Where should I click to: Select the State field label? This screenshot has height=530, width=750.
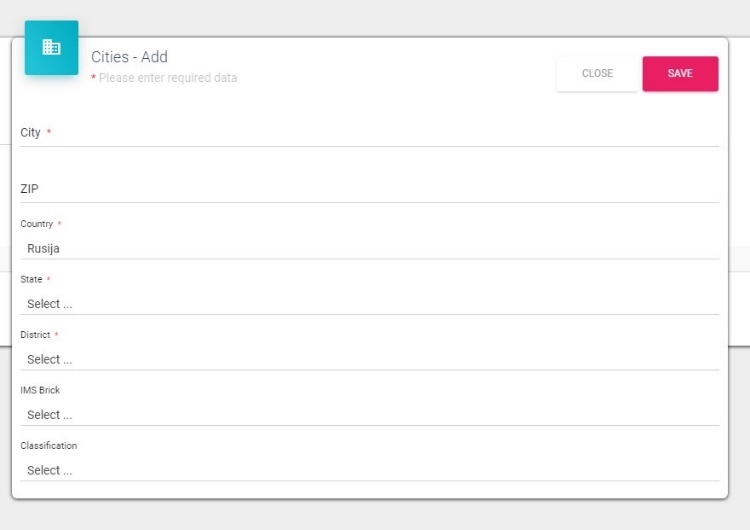click(30, 279)
